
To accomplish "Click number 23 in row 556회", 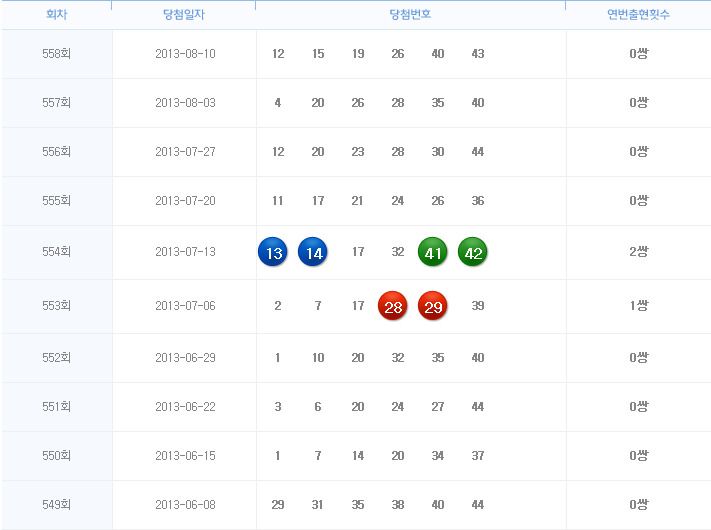I will pos(358,152).
